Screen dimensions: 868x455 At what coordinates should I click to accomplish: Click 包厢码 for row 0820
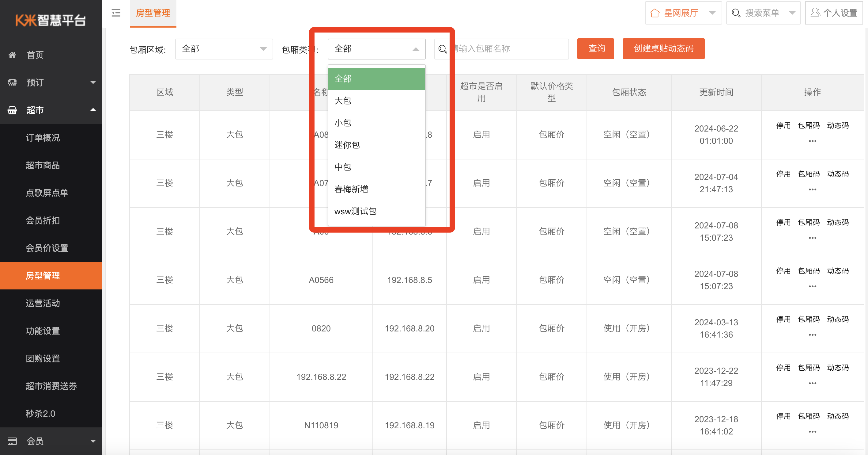(x=809, y=319)
